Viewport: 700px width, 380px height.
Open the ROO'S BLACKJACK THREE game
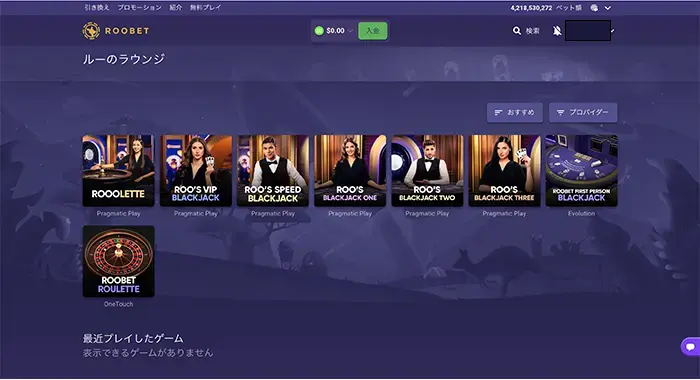point(504,171)
